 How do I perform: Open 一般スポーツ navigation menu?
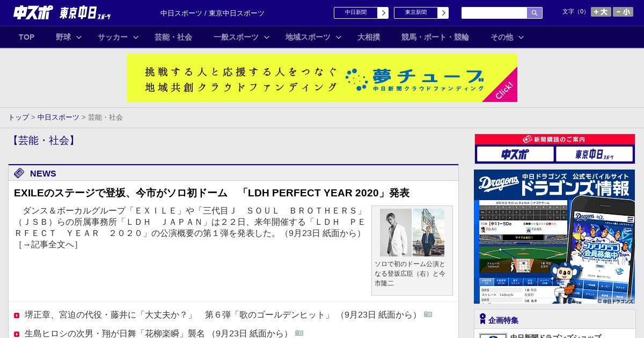[236, 37]
